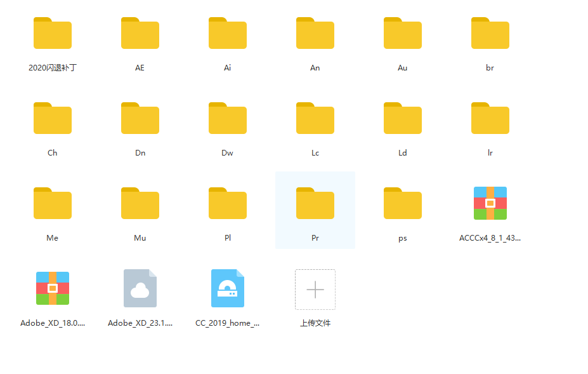588x374 pixels.
Task: Click the Au folder name text
Action: (402, 67)
